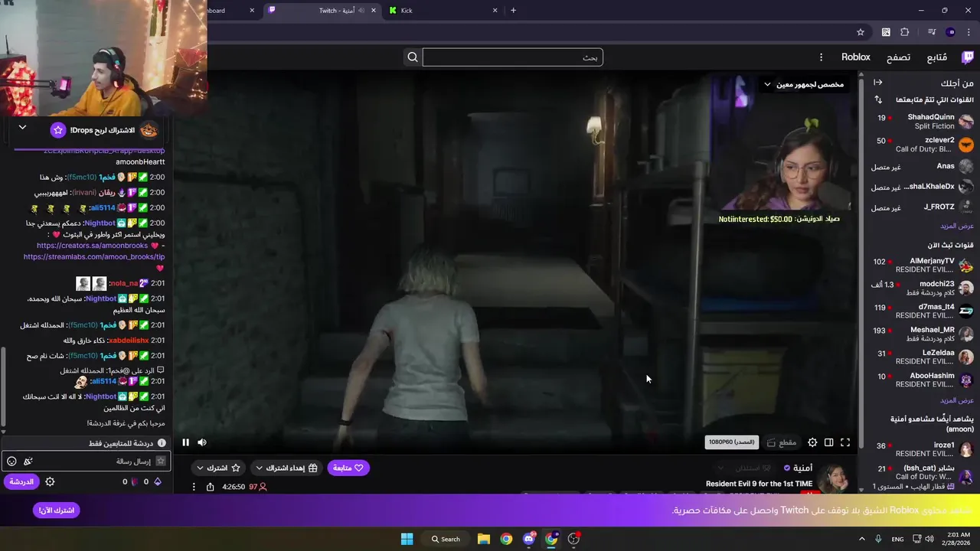Collapse the sidebar with arrow icon
This screenshot has height=551, width=980.
click(x=878, y=83)
